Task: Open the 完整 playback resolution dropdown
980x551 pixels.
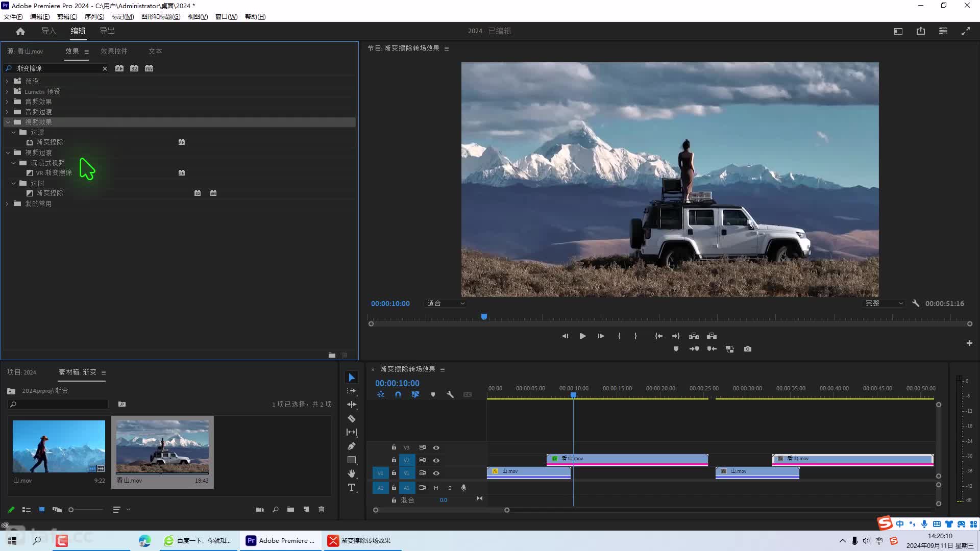Action: (x=884, y=304)
